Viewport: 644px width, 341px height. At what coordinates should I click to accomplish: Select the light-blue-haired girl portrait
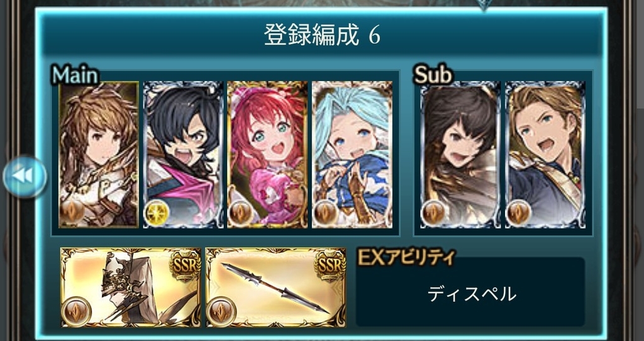[352, 155]
